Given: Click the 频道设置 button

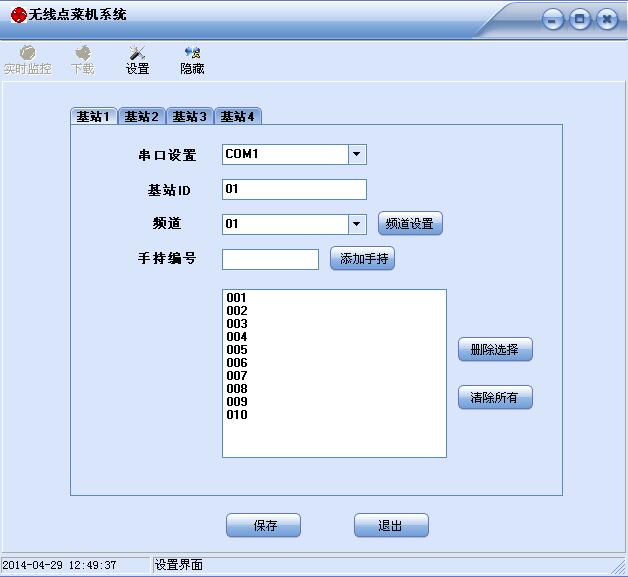Looking at the screenshot, I should coord(410,223).
